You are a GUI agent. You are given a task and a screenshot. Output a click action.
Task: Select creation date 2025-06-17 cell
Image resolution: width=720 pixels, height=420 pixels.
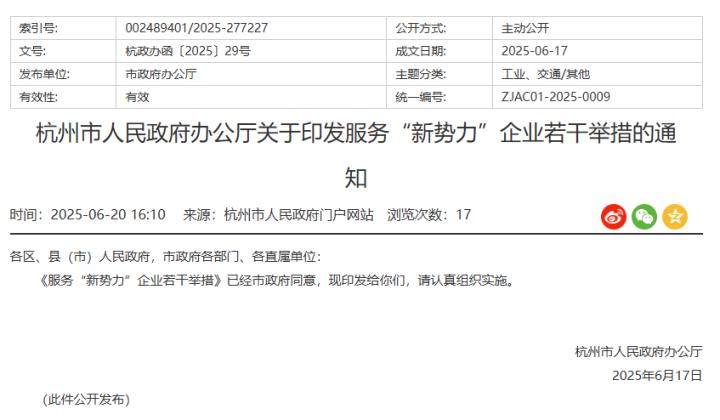click(x=597, y=51)
